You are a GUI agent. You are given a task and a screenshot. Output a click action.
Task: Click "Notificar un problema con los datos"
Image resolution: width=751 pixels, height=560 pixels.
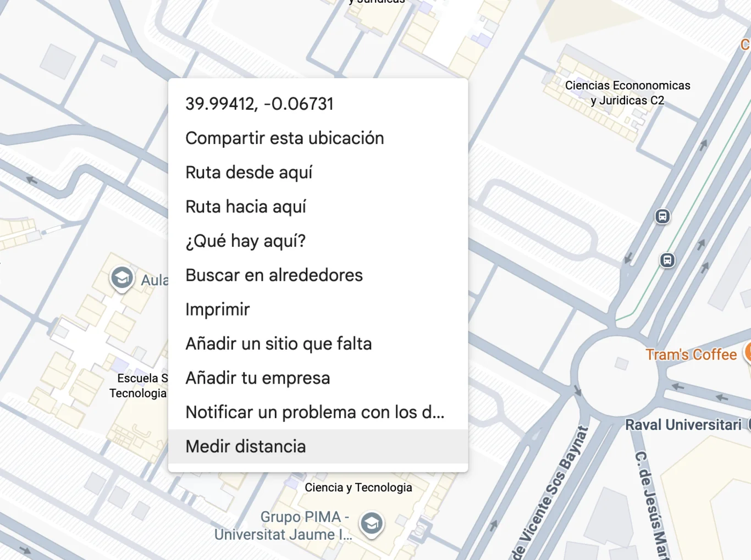coord(315,412)
